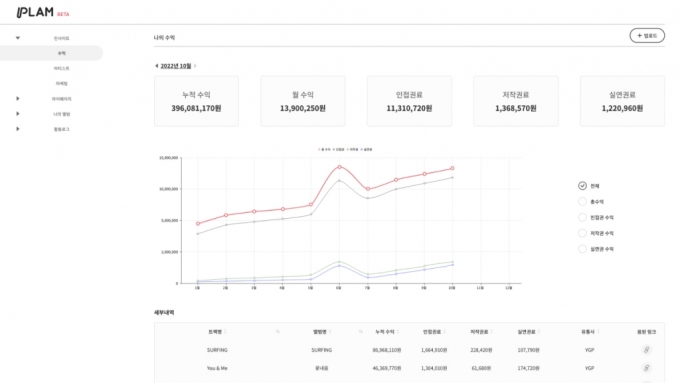This screenshot has height=383, width=680.
Task: Click the 나의 수익 page title
Action: (x=164, y=38)
